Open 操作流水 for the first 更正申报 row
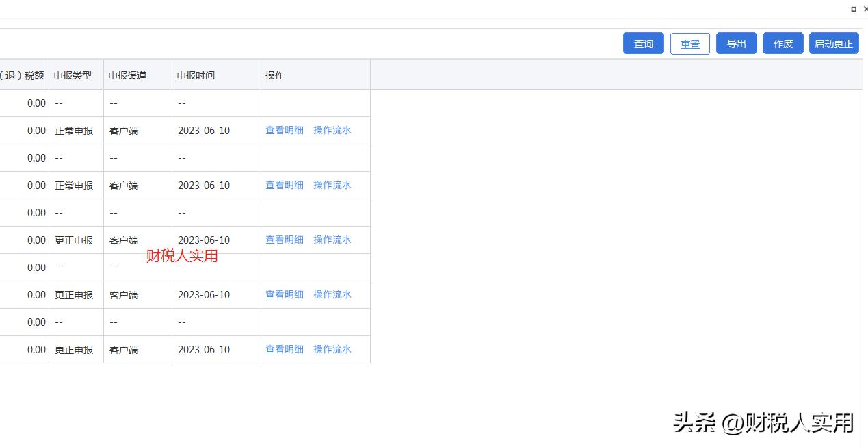Image resolution: width=868 pixels, height=447 pixels. pyautogui.click(x=332, y=240)
